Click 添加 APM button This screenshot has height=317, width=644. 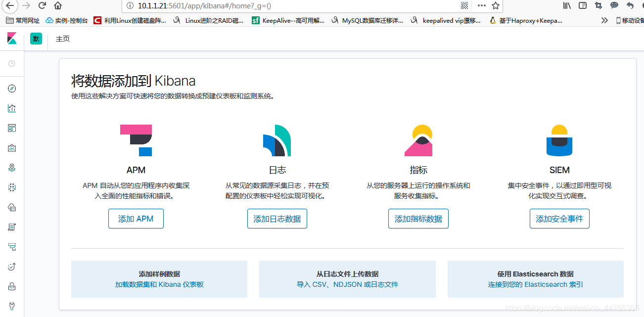pyautogui.click(x=136, y=219)
